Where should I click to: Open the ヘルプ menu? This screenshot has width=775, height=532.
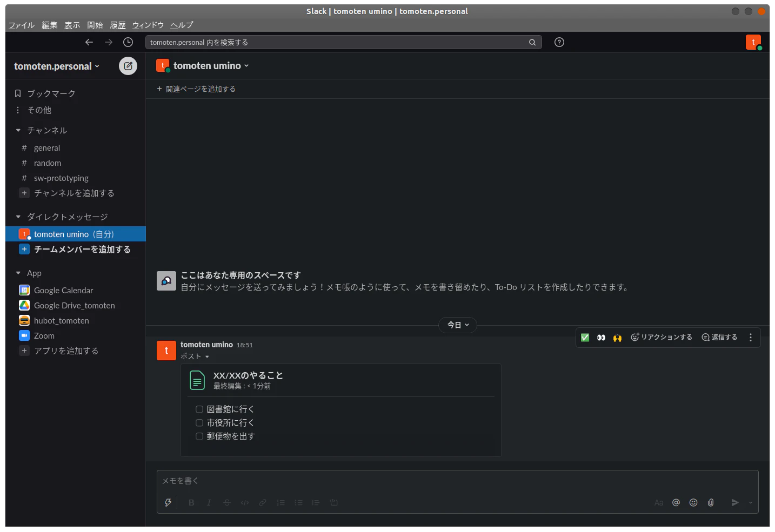point(181,25)
